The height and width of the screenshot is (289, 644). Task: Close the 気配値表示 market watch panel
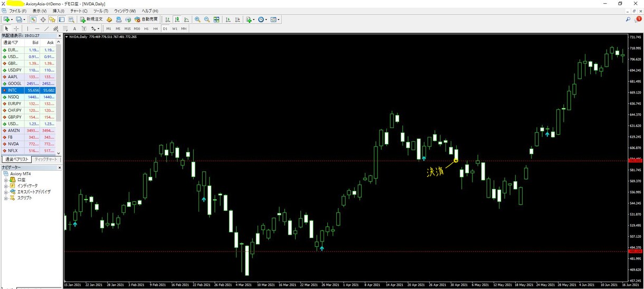coord(59,35)
